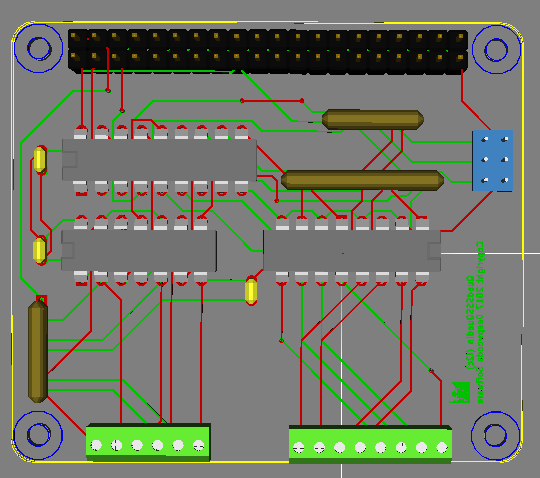The image size is (540, 478).
Task: Select the eight-position green terminal block
Action: coord(370,445)
